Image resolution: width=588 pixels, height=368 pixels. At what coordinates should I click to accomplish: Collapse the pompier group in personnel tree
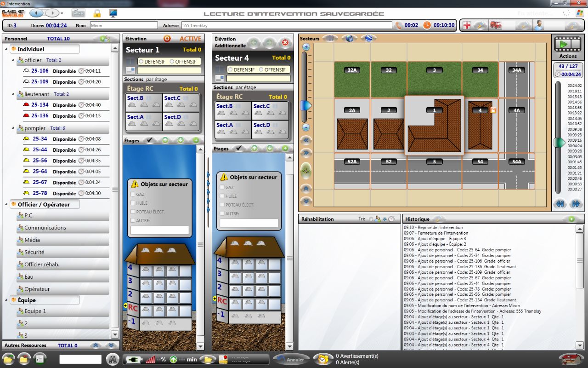13,128
